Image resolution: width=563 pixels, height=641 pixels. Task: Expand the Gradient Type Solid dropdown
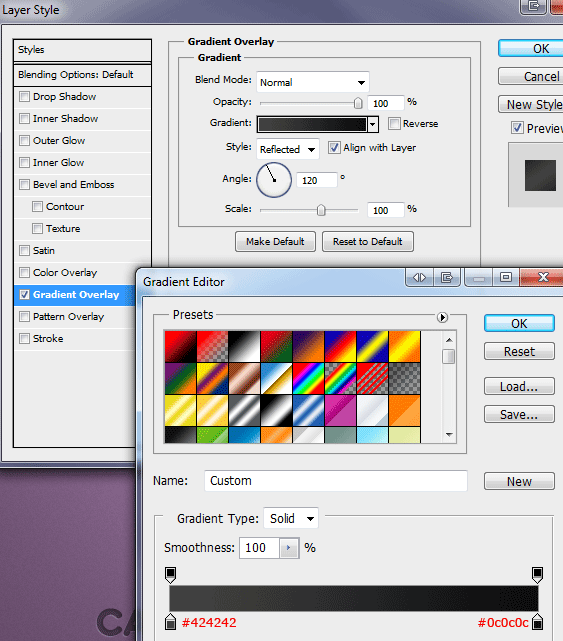coord(291,519)
